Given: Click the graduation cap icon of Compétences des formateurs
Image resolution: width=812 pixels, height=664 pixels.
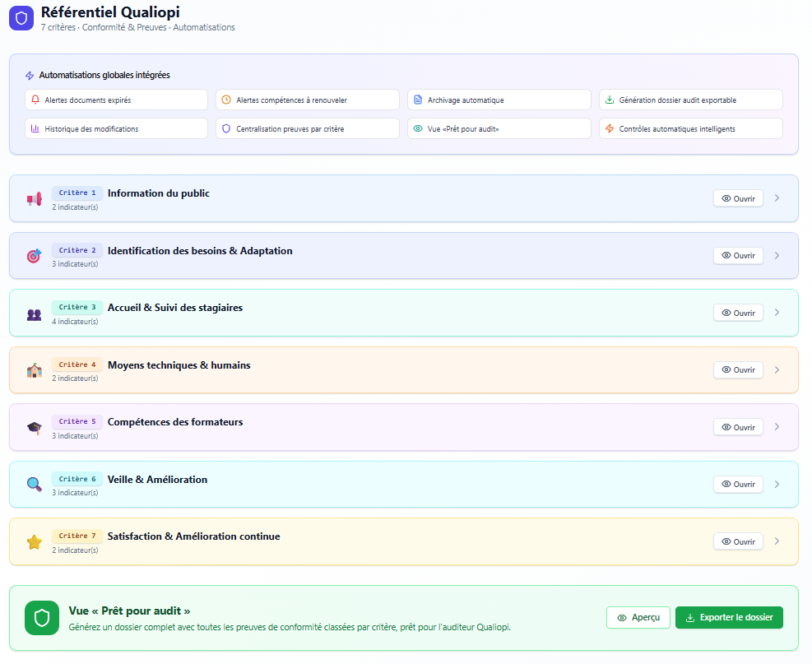Looking at the screenshot, I should (35, 428).
